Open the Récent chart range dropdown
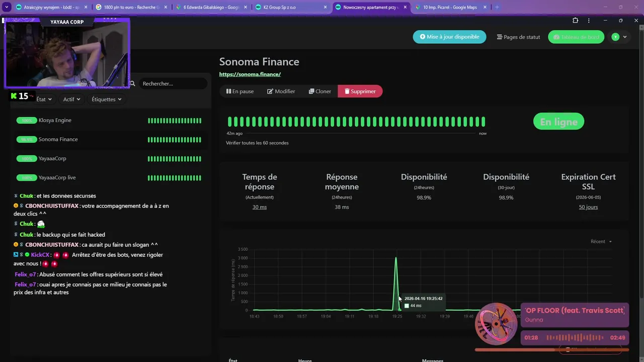 coord(601,242)
